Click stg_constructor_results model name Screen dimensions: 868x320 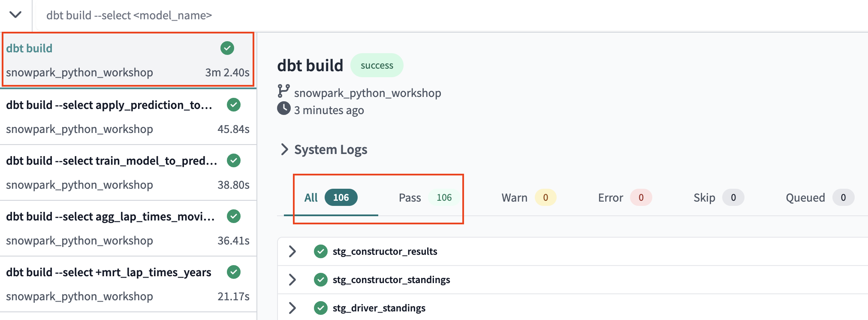coord(385,251)
